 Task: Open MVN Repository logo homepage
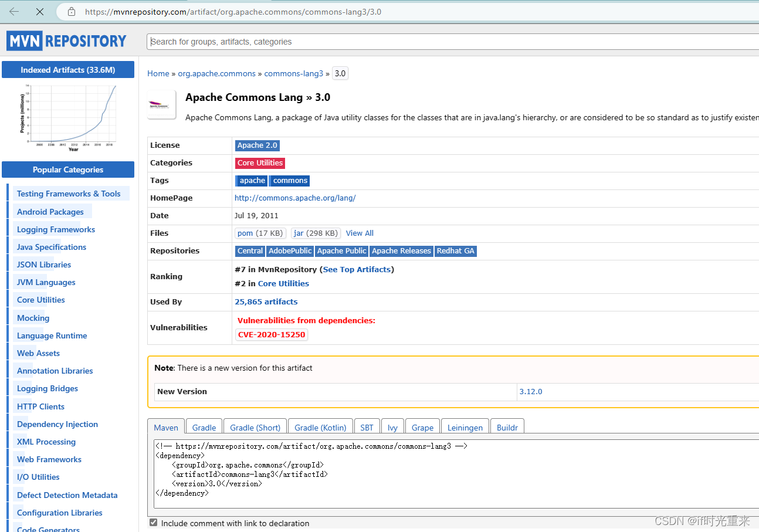[x=67, y=41]
